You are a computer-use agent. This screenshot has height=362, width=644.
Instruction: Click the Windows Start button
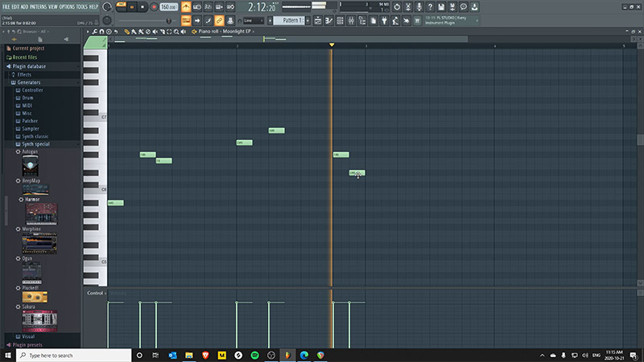pyautogui.click(x=8, y=355)
